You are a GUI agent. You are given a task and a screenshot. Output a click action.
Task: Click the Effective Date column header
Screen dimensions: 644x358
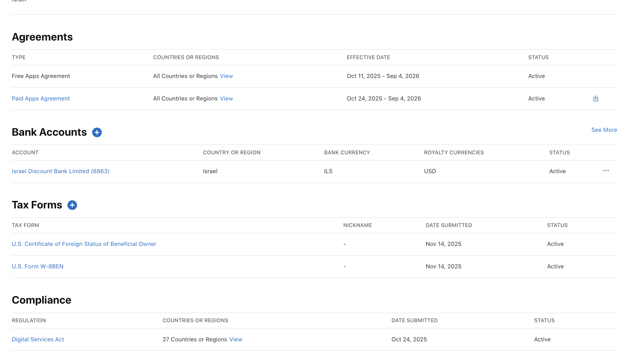368,57
